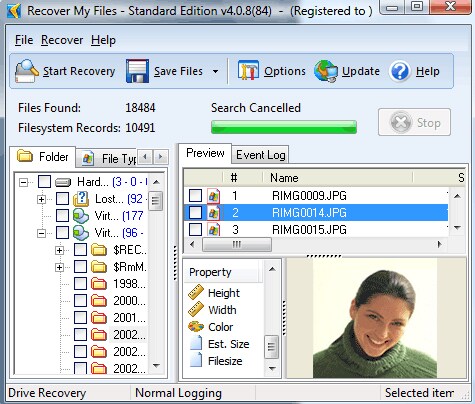
Task: Click the green search progress bar
Action: point(284,127)
